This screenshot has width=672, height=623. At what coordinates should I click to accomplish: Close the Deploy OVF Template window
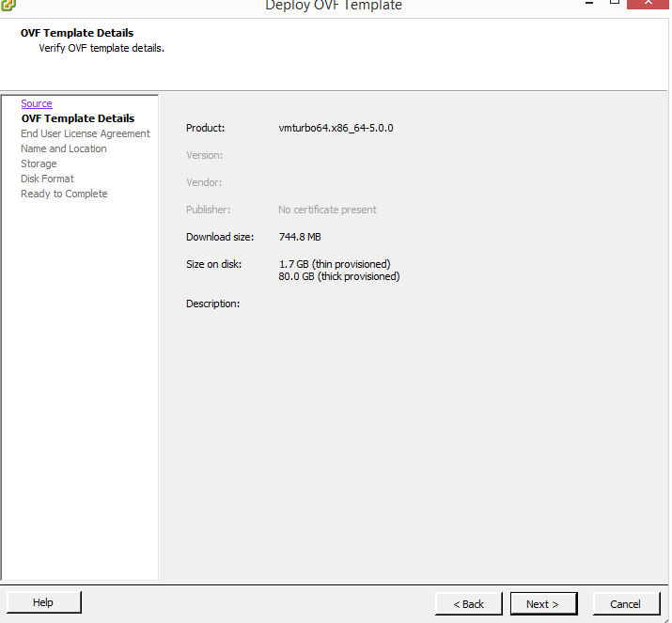click(x=649, y=4)
